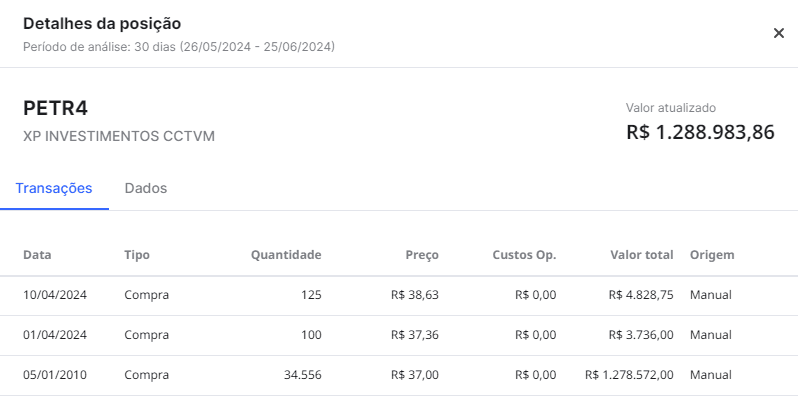Click the Custos Op. column header
Screen dimensions: 798x396
click(x=524, y=254)
